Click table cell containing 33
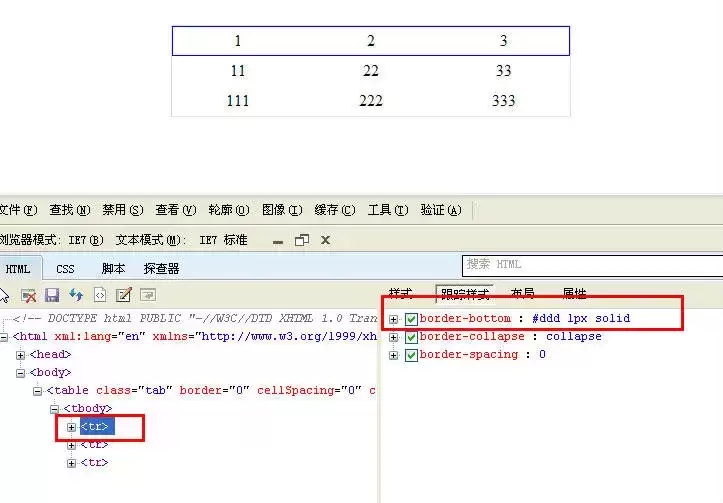The height and width of the screenshot is (503, 723). click(504, 71)
